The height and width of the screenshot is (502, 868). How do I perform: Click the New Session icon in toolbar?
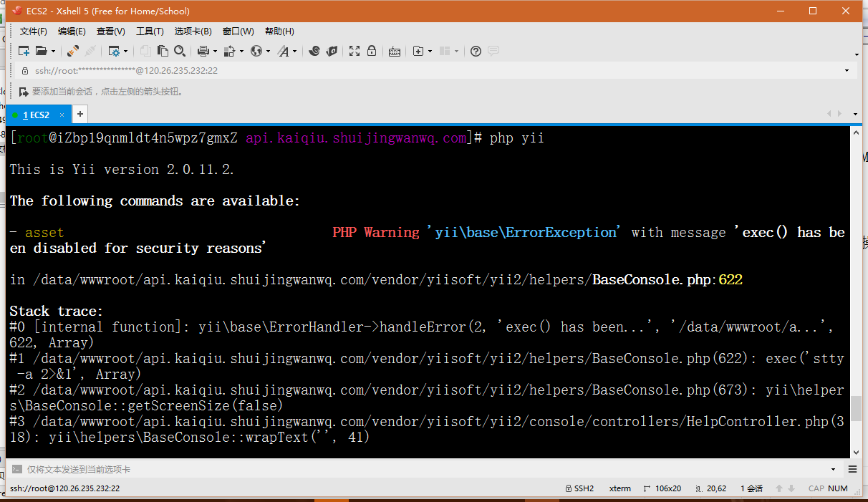click(24, 51)
